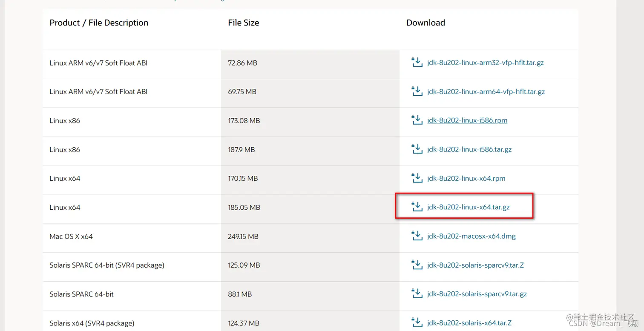The width and height of the screenshot is (644, 331).
Task: Download the jdk-8u202-linux-x64.rpm file
Action: 466,178
